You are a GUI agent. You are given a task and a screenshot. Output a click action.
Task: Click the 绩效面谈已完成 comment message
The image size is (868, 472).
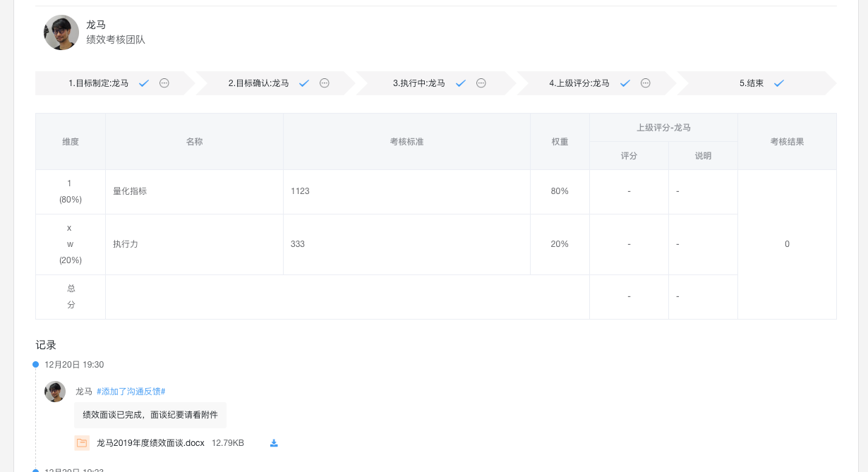coord(150,415)
